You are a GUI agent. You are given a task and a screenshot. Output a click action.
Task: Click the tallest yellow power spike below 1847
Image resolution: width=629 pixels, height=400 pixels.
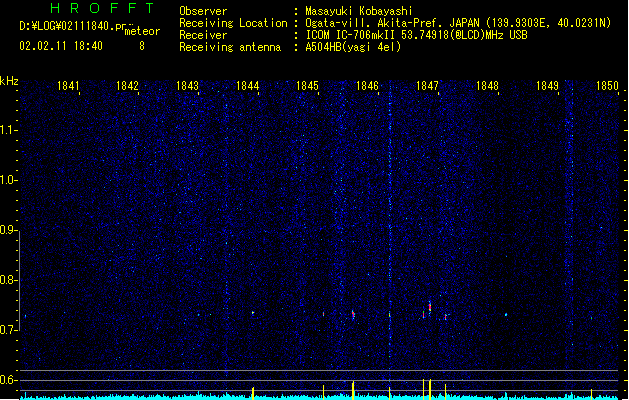pyautogui.click(x=430, y=389)
